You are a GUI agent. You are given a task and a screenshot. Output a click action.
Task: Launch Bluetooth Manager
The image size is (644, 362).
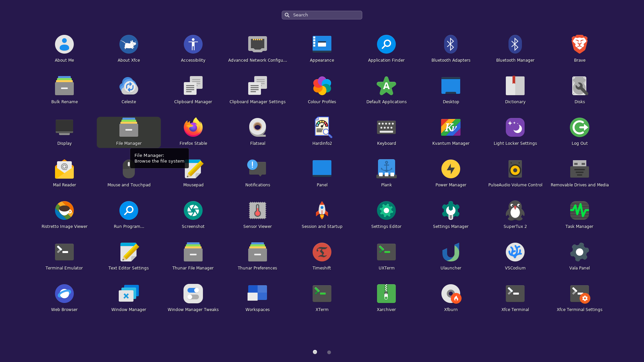515,49
